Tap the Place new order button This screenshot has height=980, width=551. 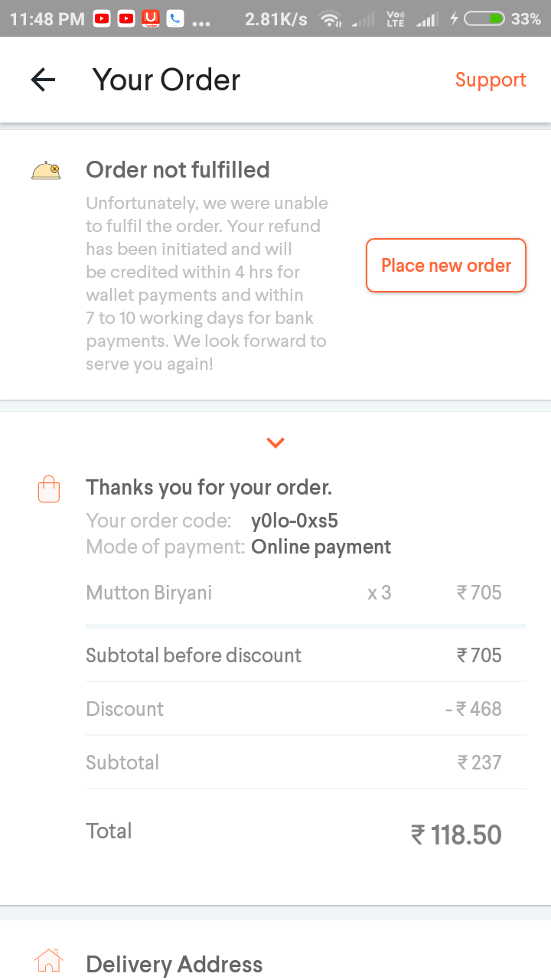coord(446,266)
